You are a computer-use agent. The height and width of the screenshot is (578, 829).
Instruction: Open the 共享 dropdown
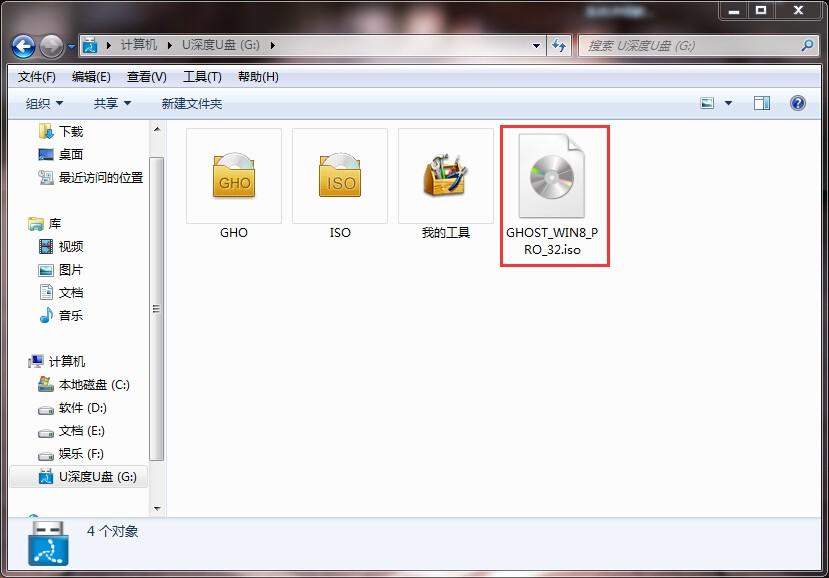[112, 103]
